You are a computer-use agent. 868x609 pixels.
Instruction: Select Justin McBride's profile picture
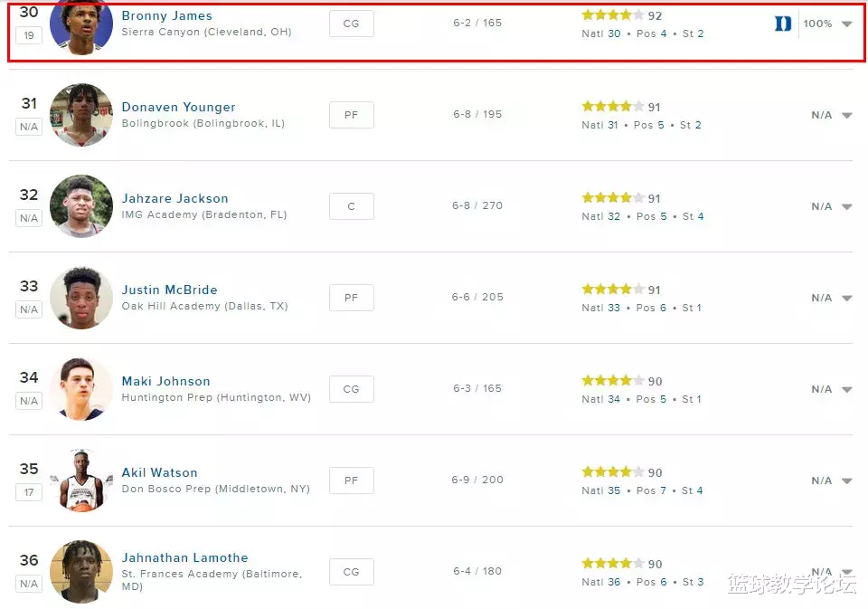pyautogui.click(x=80, y=298)
